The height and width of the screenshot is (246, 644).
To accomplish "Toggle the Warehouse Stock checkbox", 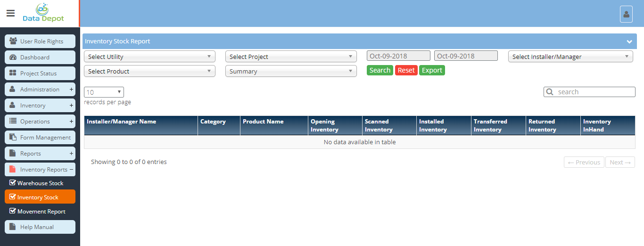I will click(13, 183).
